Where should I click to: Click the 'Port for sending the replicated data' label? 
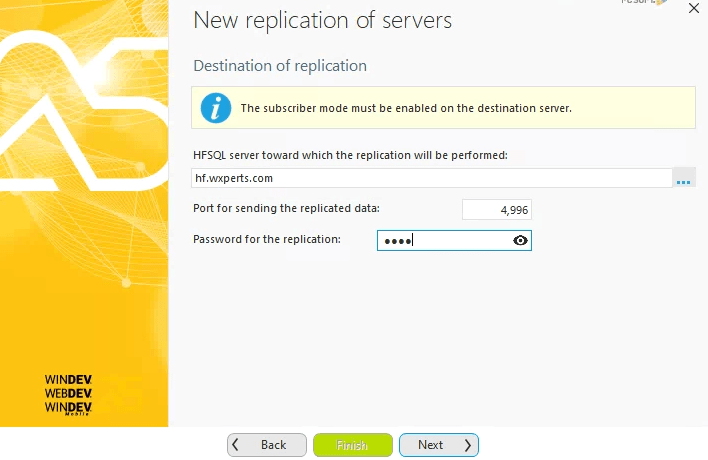pos(287,208)
